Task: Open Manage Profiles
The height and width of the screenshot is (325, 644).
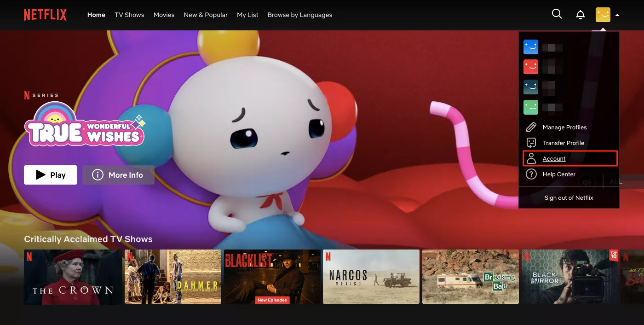Action: 564,128
